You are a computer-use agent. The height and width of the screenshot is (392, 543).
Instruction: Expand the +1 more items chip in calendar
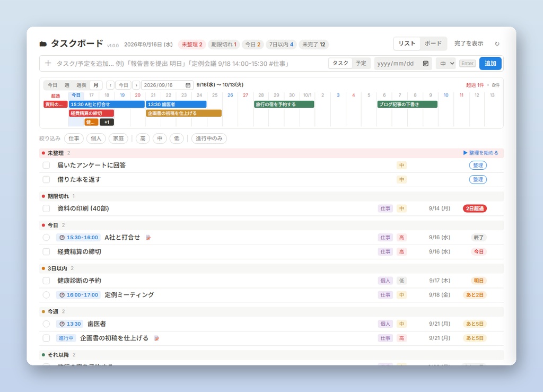(107, 122)
